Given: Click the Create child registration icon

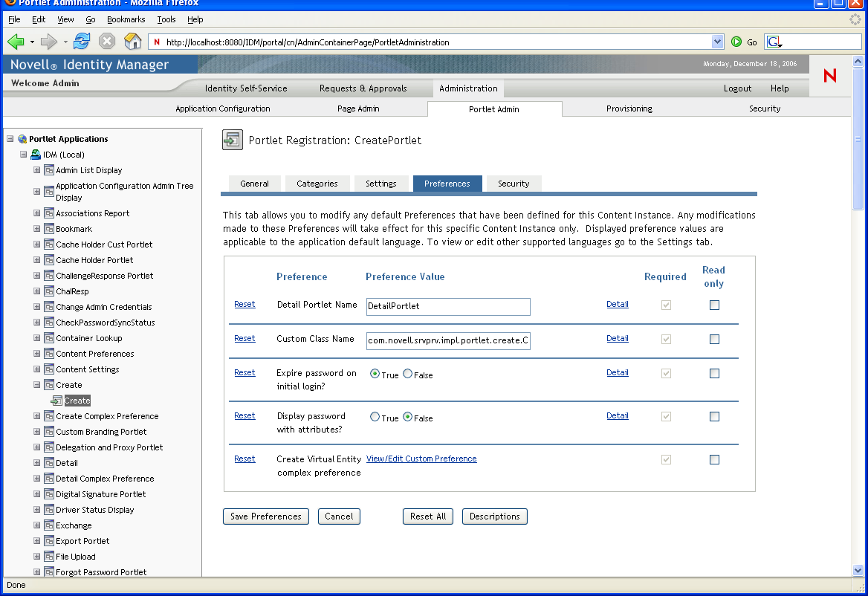Looking at the screenshot, I should 56,401.
